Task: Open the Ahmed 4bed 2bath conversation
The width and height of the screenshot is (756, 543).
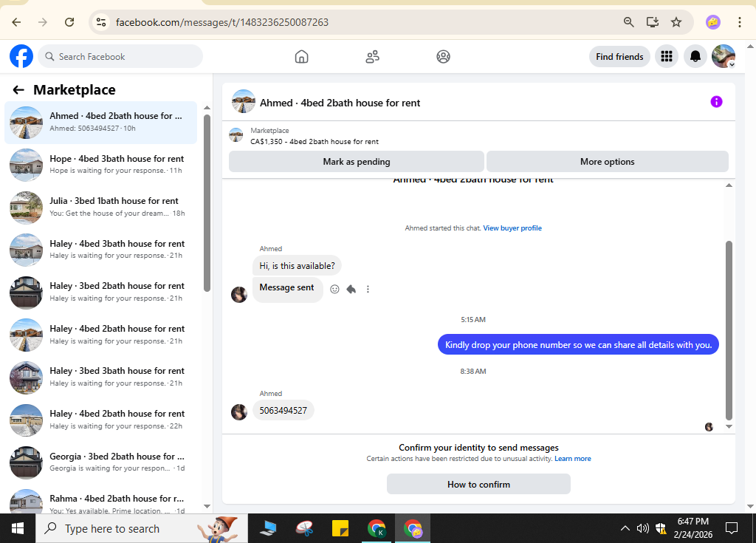Action: [100, 123]
